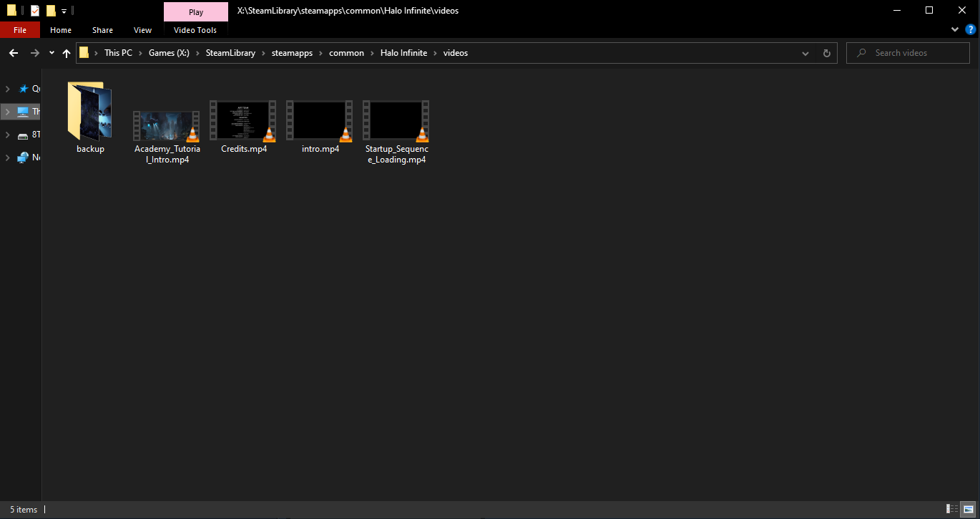Viewport: 980px width, 519px height.
Task: Go to steamapps in the breadcrumb
Action: pos(292,53)
